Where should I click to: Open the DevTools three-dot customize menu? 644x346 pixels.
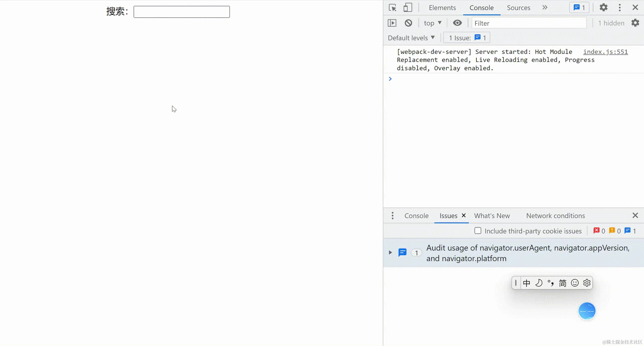coord(620,8)
